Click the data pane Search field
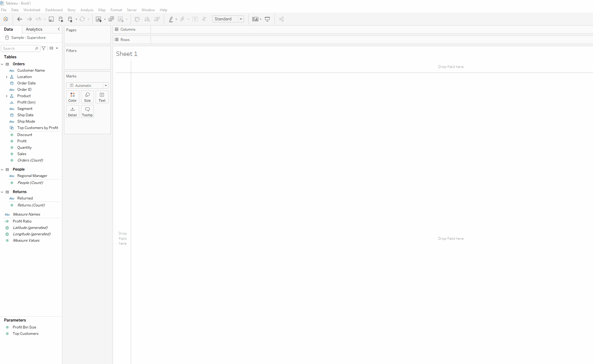This screenshot has width=593, height=364. [18, 49]
